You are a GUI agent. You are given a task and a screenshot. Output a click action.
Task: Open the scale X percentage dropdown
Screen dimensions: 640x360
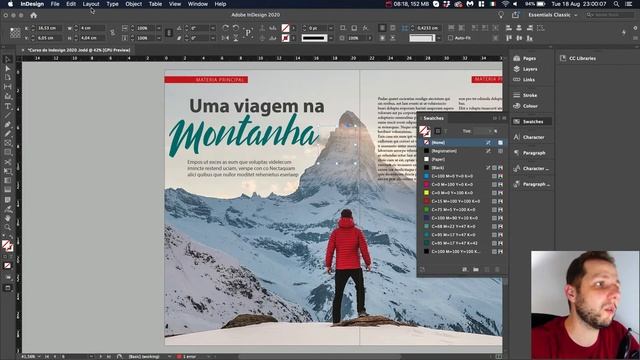tap(159, 28)
